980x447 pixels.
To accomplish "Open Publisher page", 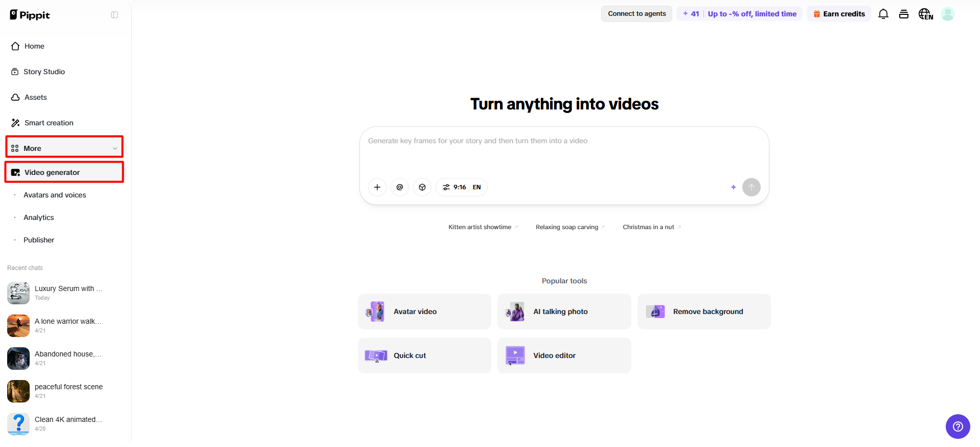I will 39,240.
